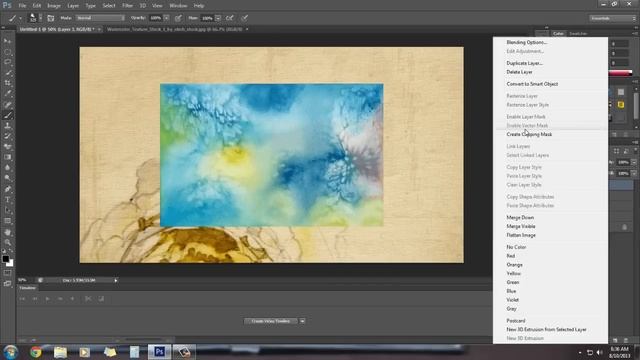This screenshot has height=360, width=640.
Task: Click the options bar Flow percentage field
Action: 207,18
